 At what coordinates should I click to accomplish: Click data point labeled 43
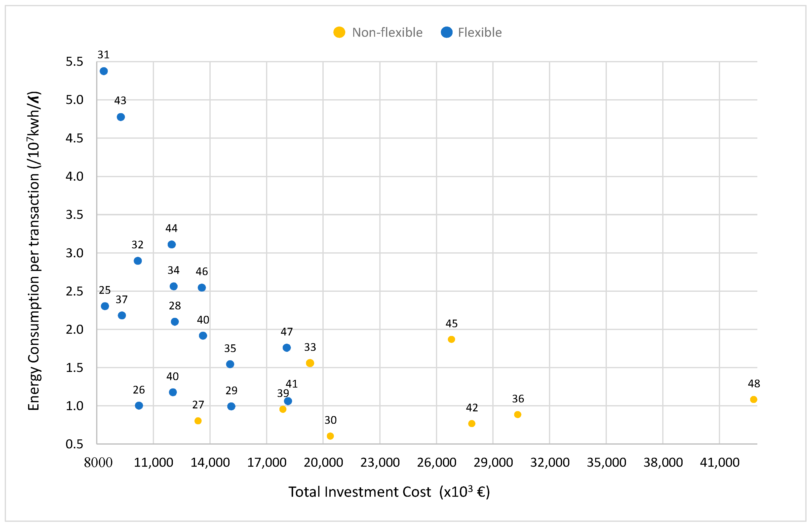click(x=121, y=117)
